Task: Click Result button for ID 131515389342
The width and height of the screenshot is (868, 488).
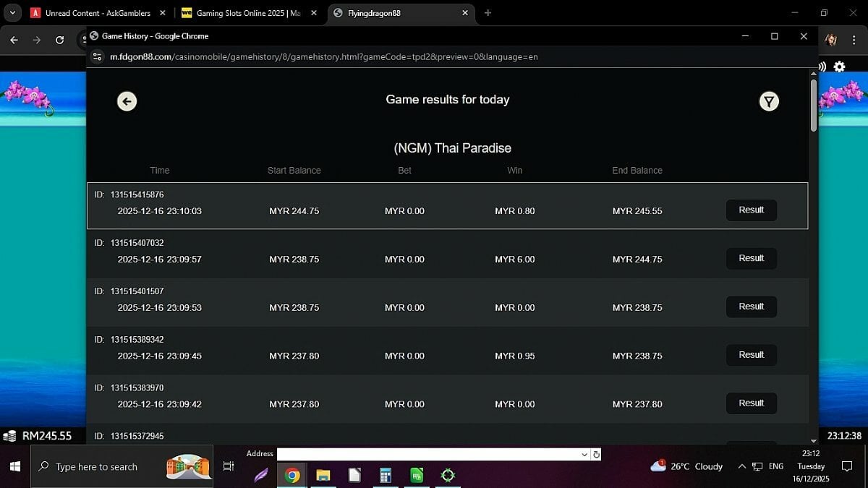Action: pyautogui.click(x=751, y=355)
